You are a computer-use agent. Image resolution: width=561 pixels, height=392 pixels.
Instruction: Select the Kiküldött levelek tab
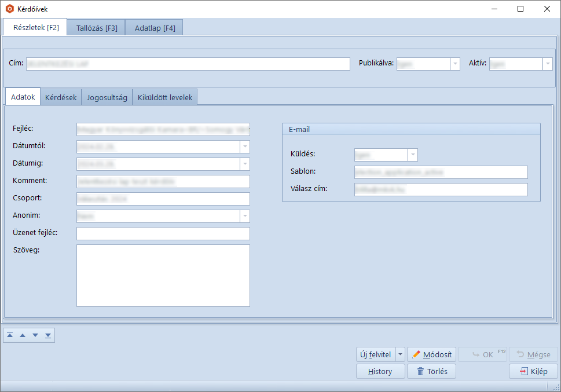tap(166, 97)
